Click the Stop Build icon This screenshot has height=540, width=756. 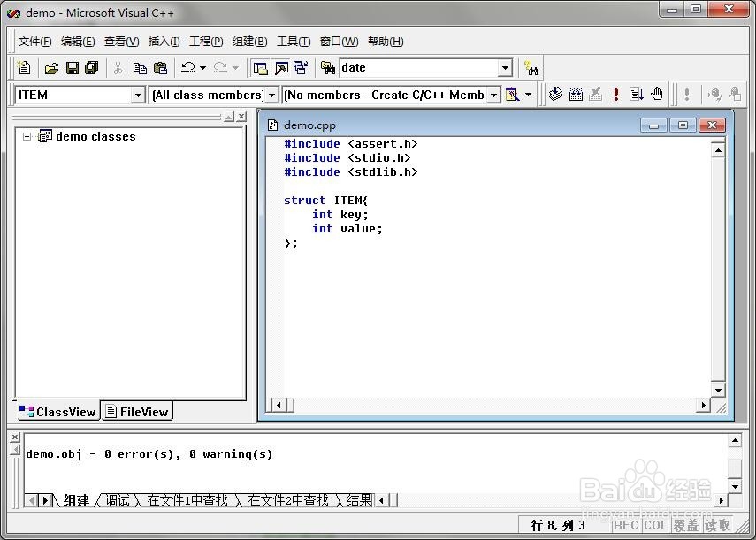point(596,94)
